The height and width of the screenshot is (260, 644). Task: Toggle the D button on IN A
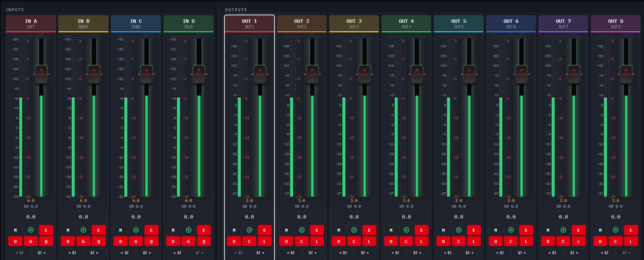point(15,241)
